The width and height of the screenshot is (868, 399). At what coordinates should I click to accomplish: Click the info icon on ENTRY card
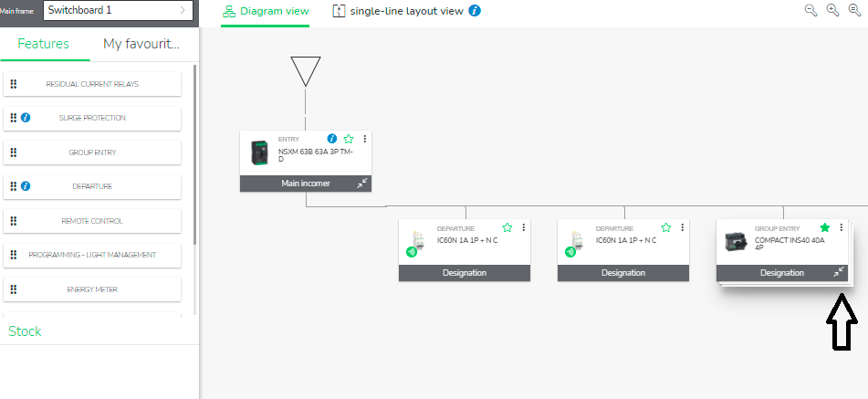(332, 139)
